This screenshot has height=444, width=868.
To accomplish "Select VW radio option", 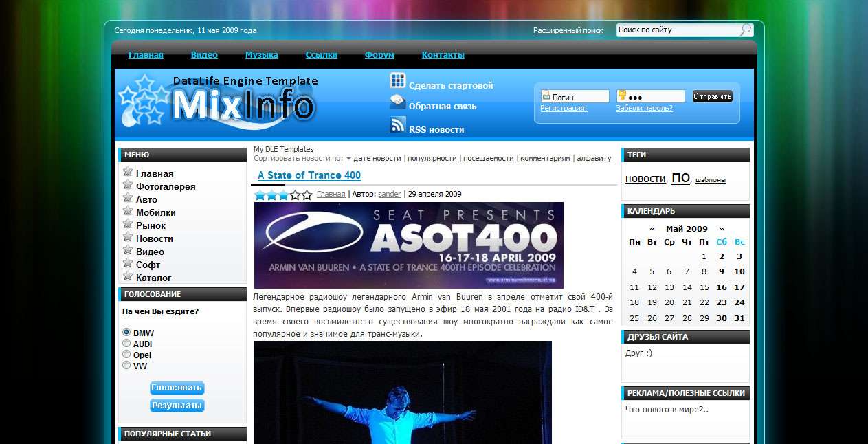I will (x=126, y=366).
